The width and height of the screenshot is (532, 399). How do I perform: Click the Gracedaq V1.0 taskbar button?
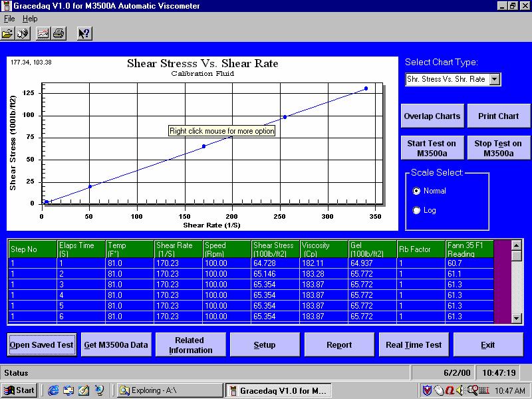pos(279,390)
